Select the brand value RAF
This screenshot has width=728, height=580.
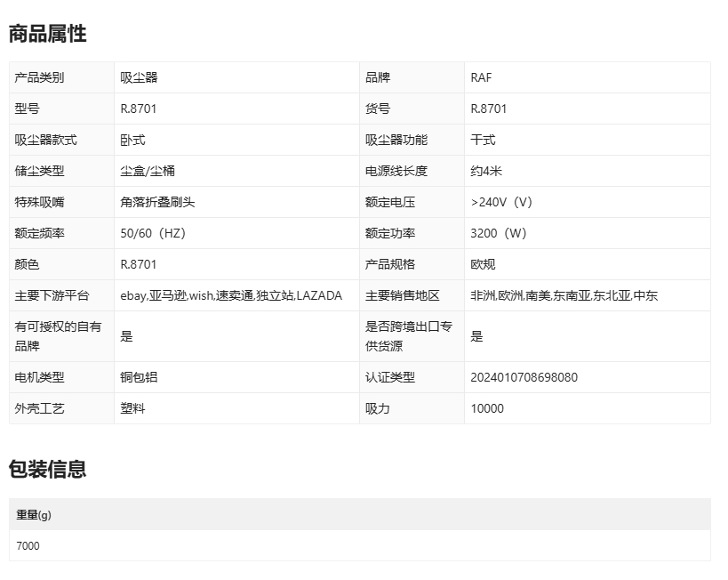pos(481,77)
